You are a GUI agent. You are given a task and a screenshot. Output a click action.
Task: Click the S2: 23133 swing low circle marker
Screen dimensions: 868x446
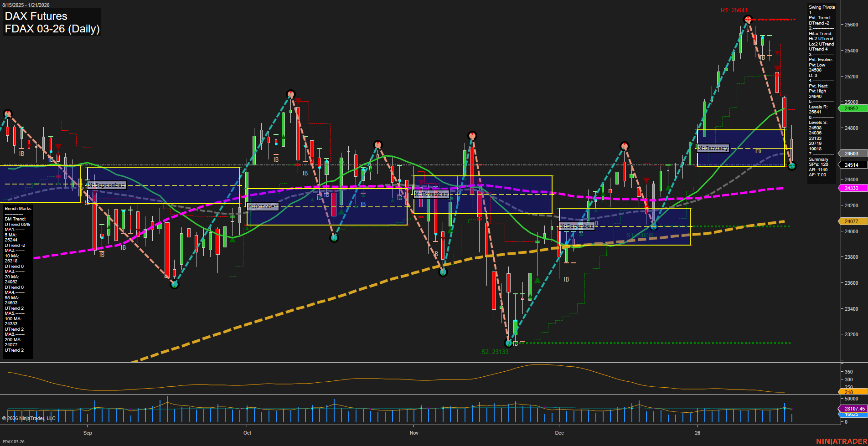[x=508, y=343]
